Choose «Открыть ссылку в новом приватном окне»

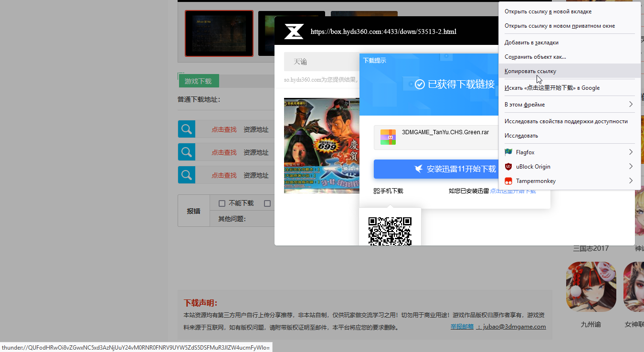point(570,26)
